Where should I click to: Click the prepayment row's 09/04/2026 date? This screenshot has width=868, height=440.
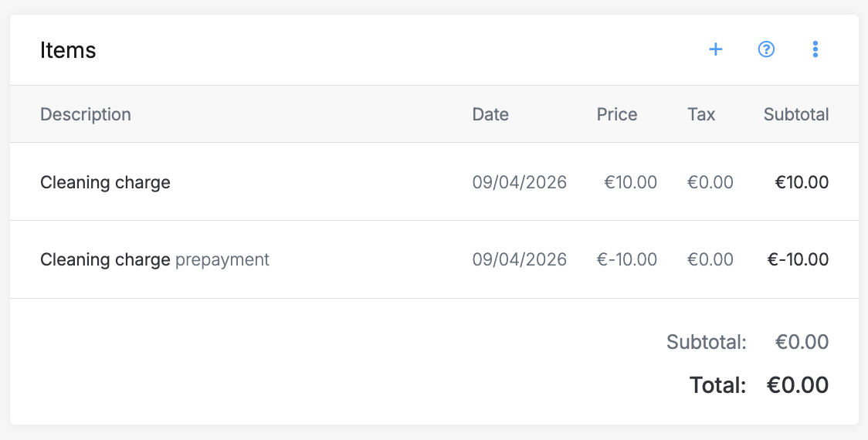click(x=520, y=259)
